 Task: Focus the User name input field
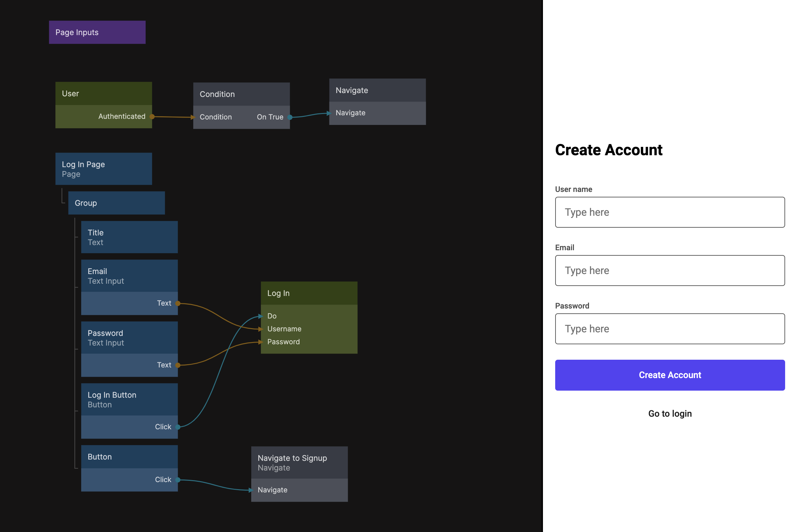coord(670,213)
